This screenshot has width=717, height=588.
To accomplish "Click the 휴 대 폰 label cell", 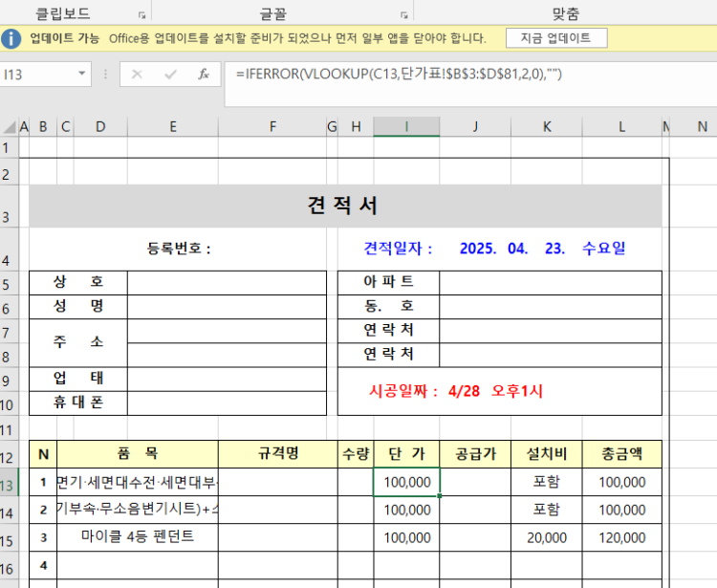I will [78, 403].
